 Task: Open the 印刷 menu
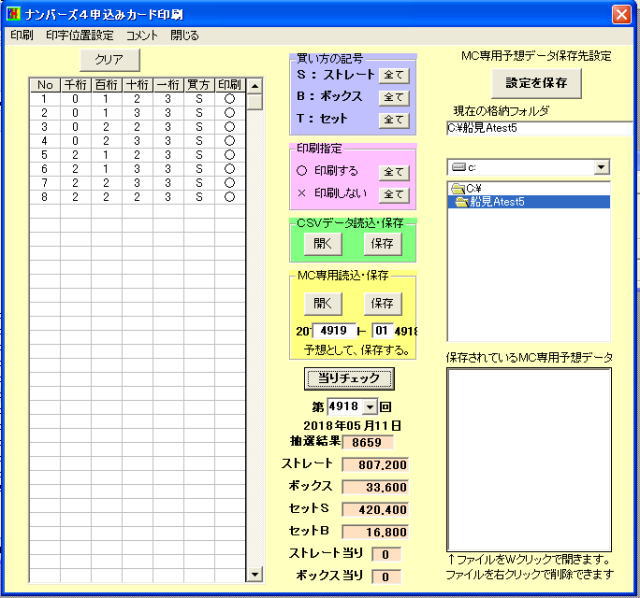[x=21, y=35]
